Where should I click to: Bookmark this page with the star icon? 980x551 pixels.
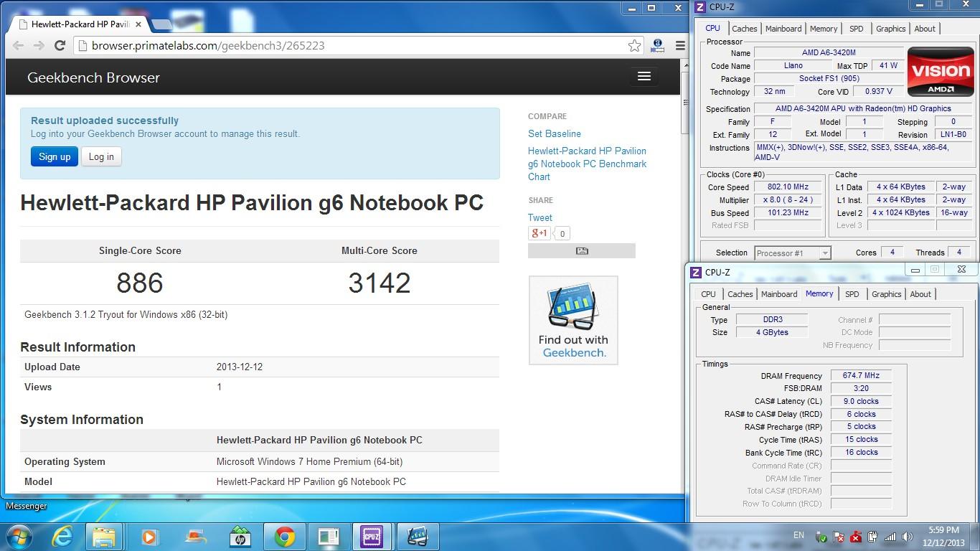tap(634, 45)
